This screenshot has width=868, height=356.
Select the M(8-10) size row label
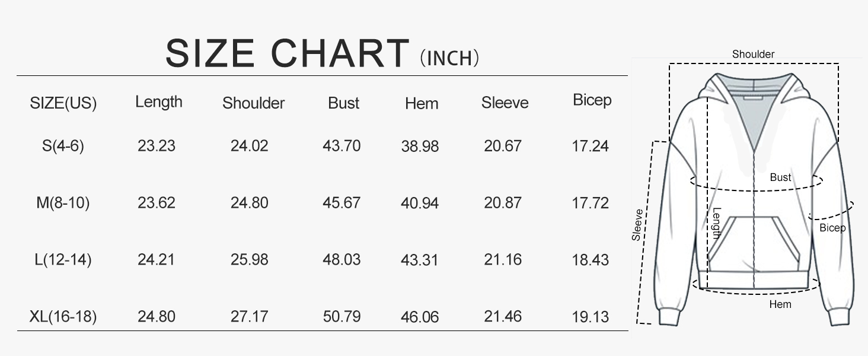(63, 203)
